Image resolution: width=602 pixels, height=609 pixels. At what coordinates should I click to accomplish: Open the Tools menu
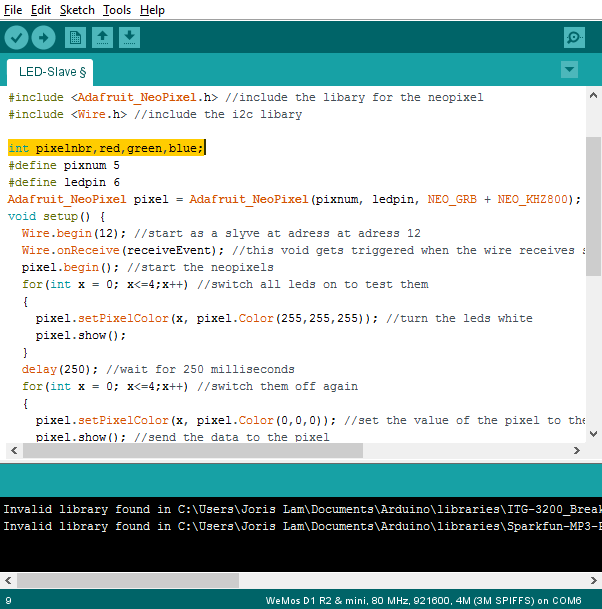pos(117,10)
